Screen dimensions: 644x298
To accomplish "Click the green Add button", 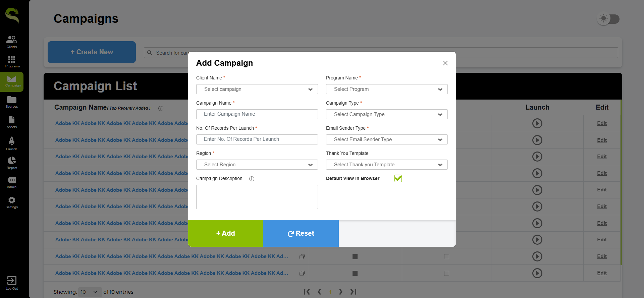I will tap(225, 233).
